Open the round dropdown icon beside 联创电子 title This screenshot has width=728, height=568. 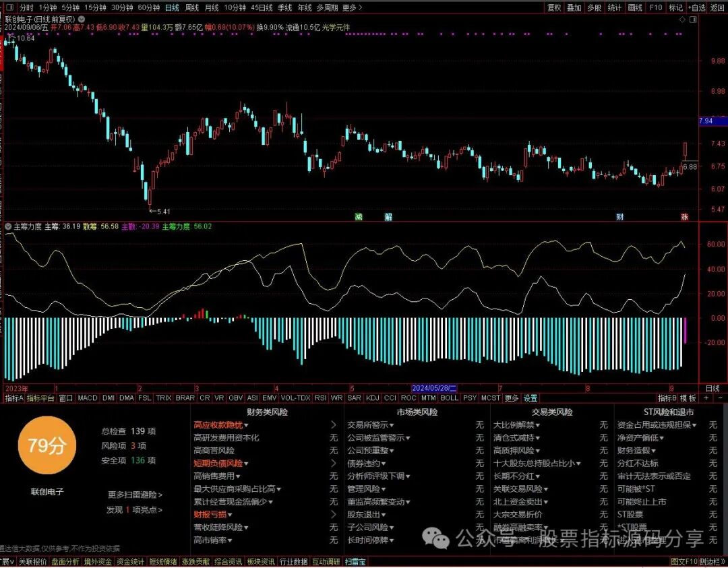[x=82, y=20]
